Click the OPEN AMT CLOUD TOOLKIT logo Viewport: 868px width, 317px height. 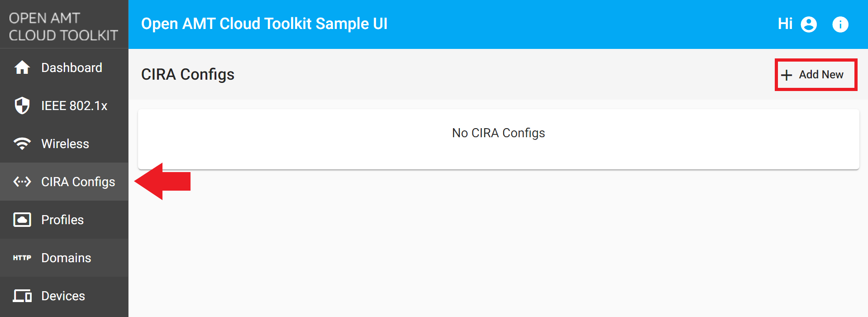tap(63, 25)
